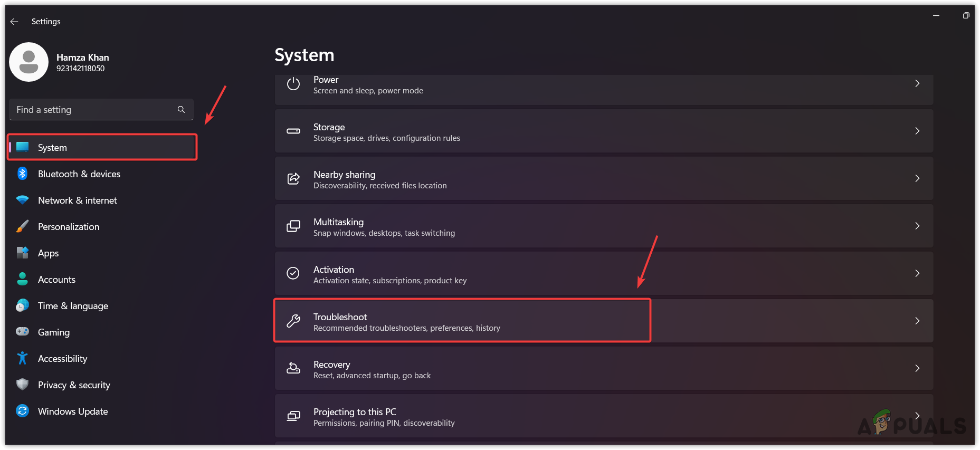Open the Troubleshoot row chevron arrow
The width and height of the screenshot is (980, 450).
coord(917,321)
